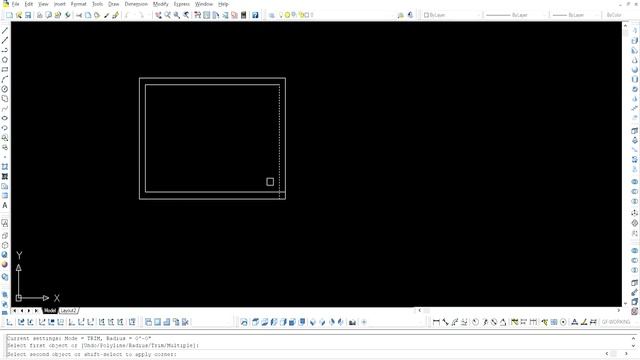
Task: Click the Open drawing icon
Action: click(19, 15)
